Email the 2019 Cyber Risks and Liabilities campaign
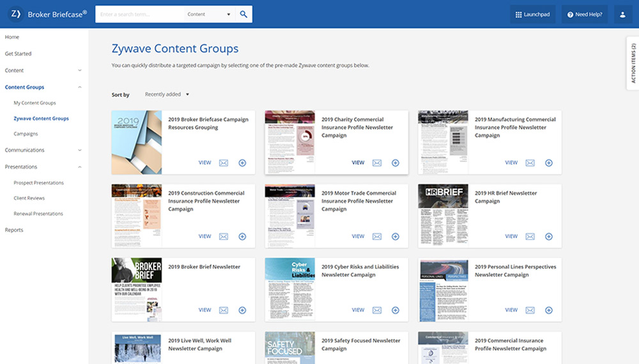The height and width of the screenshot is (364, 639). [377, 310]
